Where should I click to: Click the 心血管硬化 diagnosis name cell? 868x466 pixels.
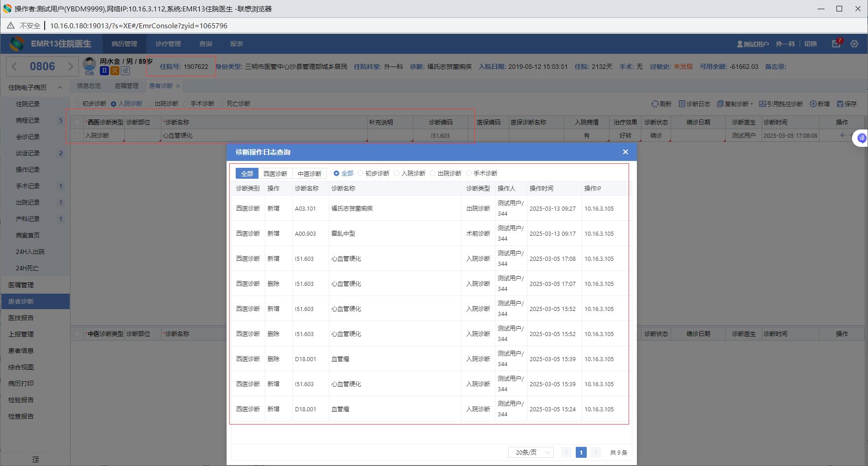pos(264,135)
